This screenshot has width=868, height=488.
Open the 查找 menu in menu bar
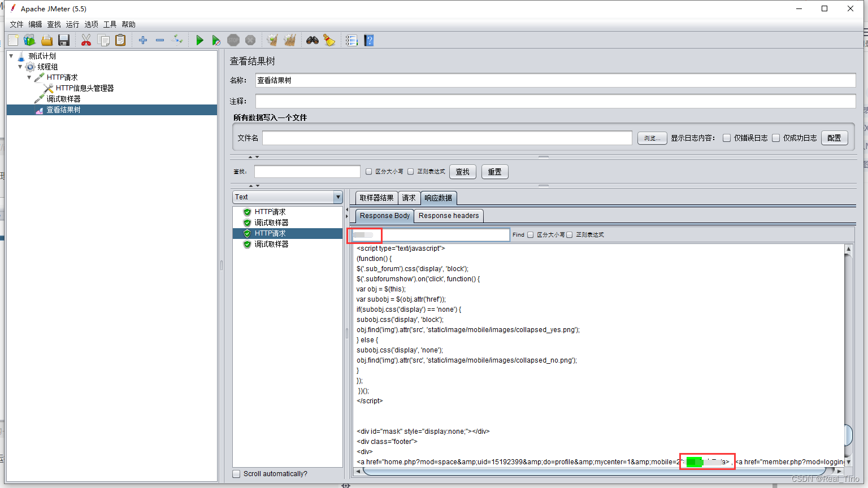pyautogui.click(x=54, y=24)
